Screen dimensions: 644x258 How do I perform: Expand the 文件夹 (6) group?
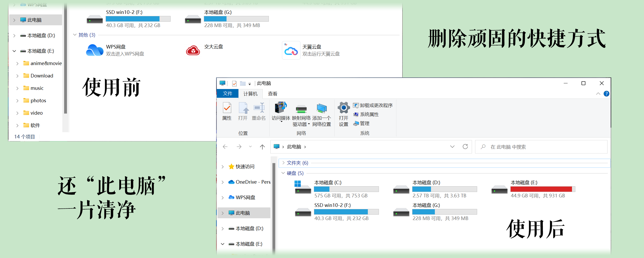click(283, 163)
